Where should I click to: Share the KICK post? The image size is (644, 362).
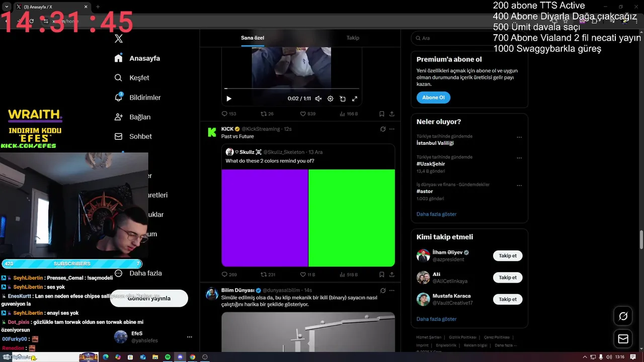coord(392,275)
